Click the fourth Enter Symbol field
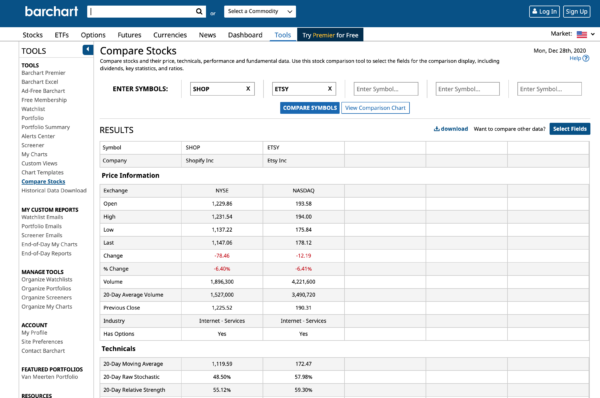Image resolution: width=600 pixels, height=398 pixels. (x=467, y=89)
